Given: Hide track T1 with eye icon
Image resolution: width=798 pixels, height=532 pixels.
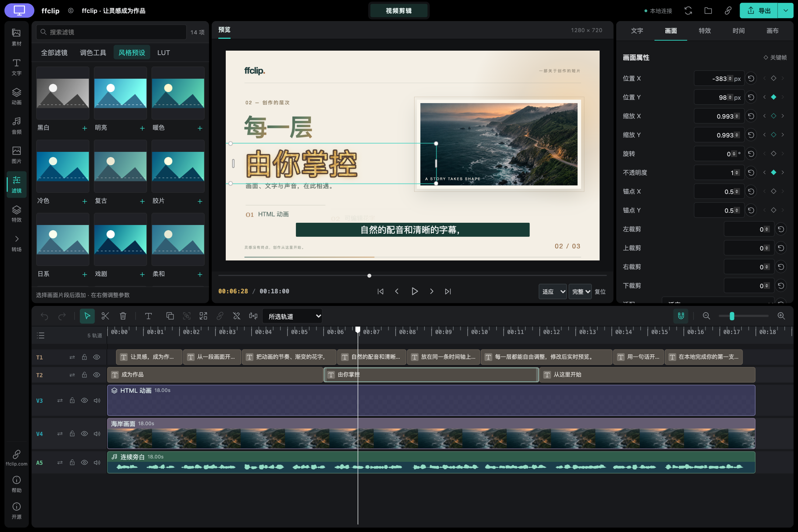Looking at the screenshot, I should [x=96, y=357].
